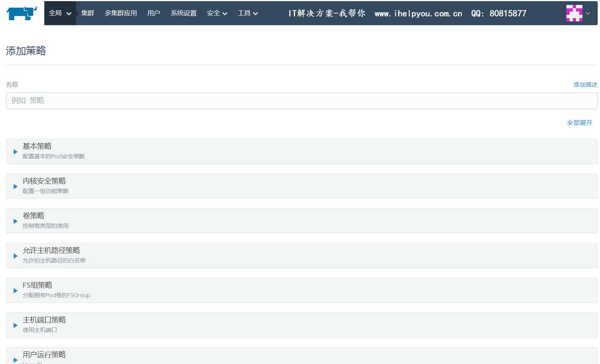Screen dimensions: 600x364
Task: Expand the 用户运行策略 section triangle
Action: click(x=15, y=360)
